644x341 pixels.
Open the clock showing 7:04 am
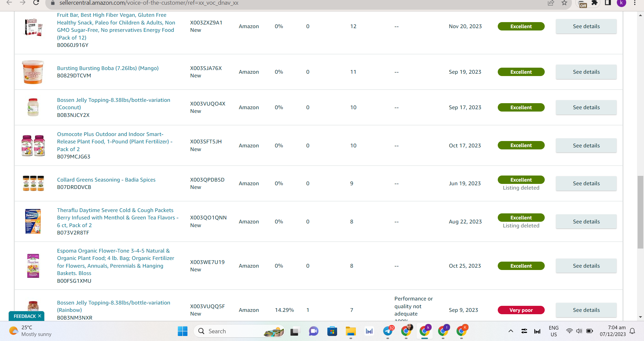click(x=613, y=331)
